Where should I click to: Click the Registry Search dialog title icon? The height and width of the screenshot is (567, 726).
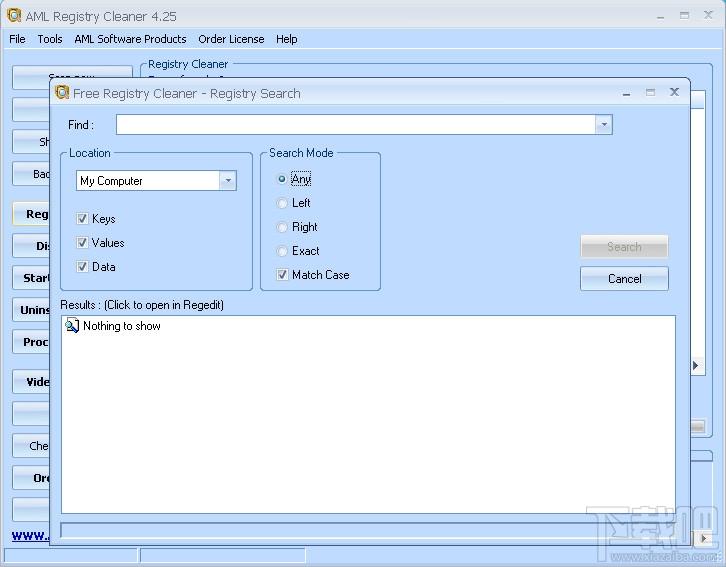click(62, 93)
